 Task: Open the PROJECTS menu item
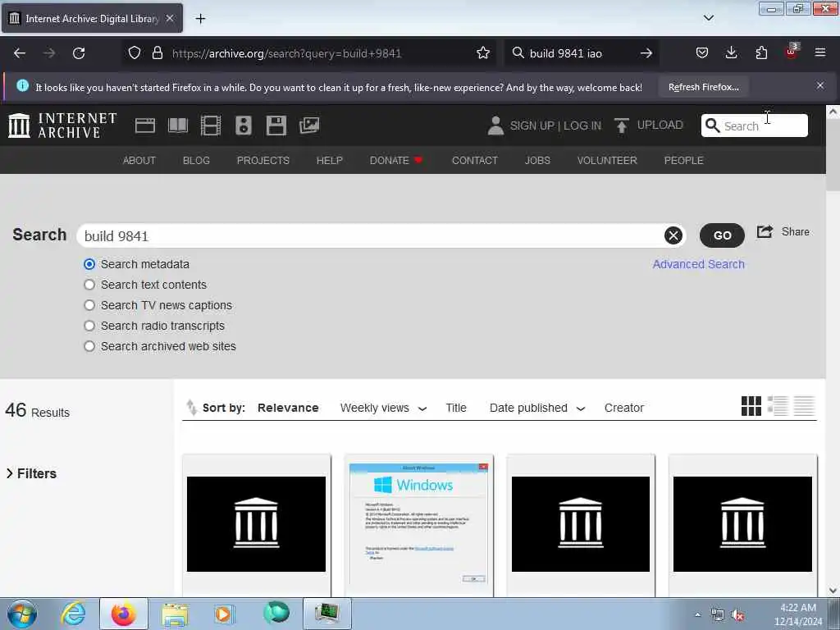[263, 160]
